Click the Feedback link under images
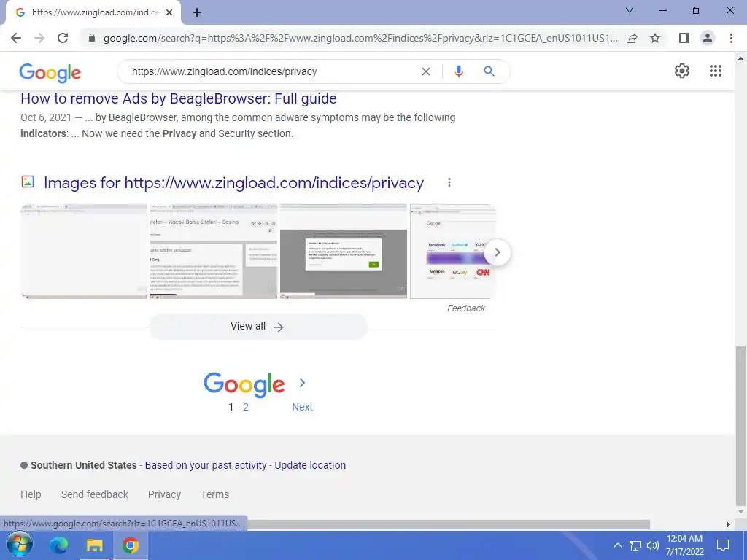Viewport: 747px width, 560px height. click(466, 308)
